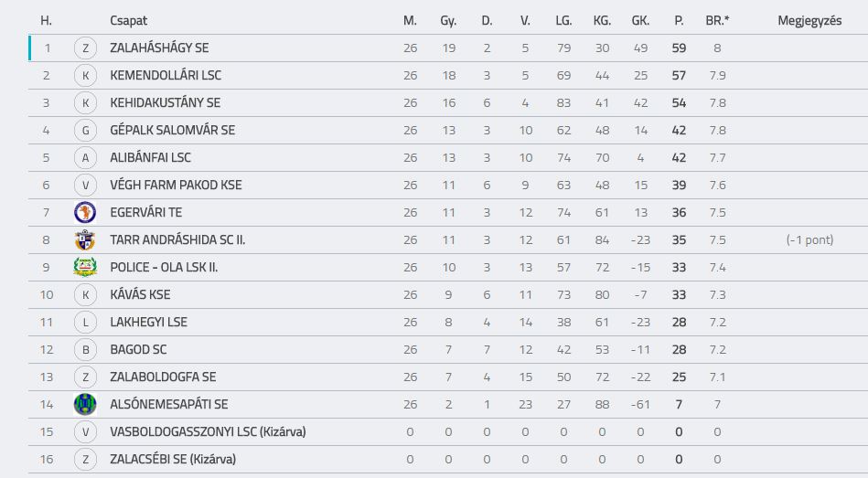Click the L placeholder icon for Lakhegyi LSE
Screen dimensions: 868x478
pos(85,322)
